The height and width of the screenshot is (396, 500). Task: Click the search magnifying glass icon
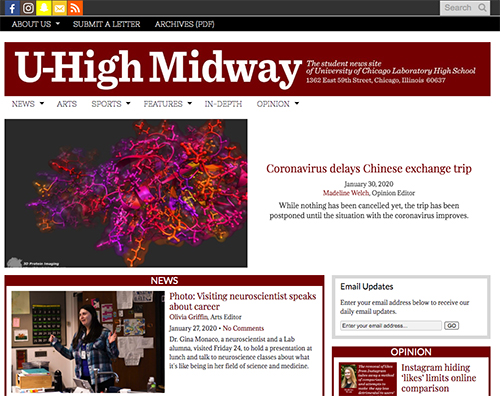[x=482, y=8]
